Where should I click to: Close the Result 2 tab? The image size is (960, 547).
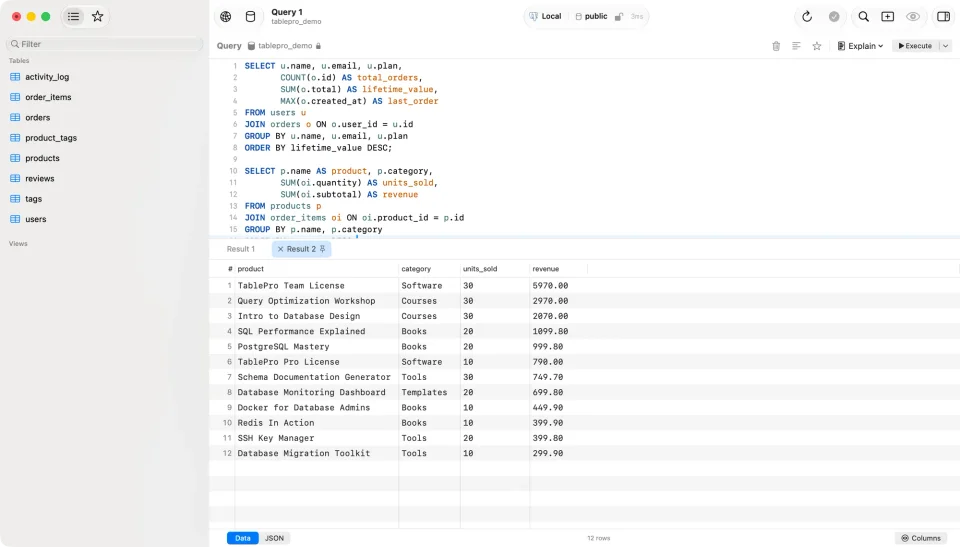(x=280, y=249)
